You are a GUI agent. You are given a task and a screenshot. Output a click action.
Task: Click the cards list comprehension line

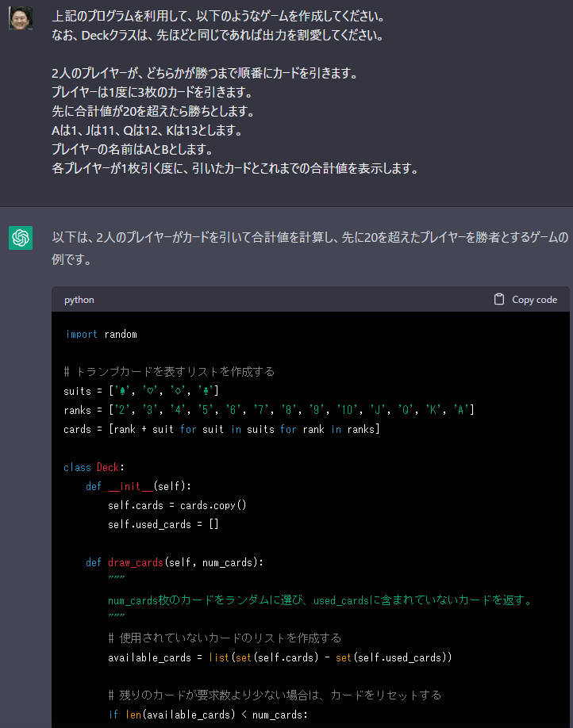[221, 430]
